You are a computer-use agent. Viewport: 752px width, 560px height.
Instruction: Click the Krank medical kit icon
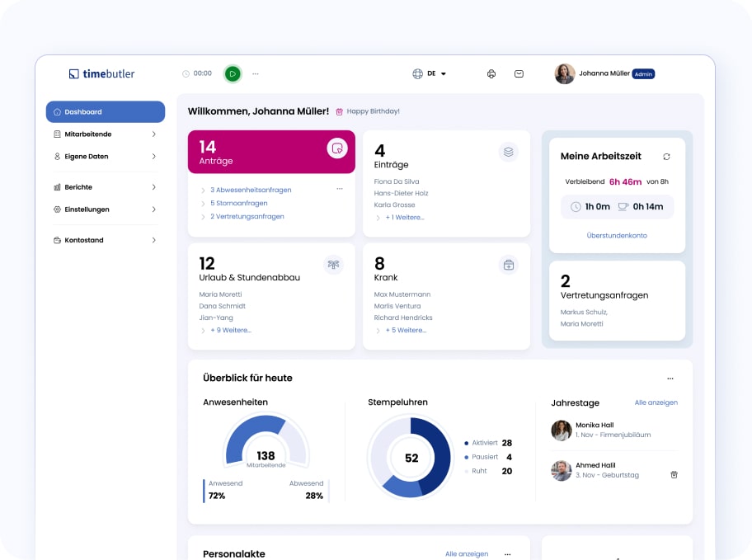point(508,265)
